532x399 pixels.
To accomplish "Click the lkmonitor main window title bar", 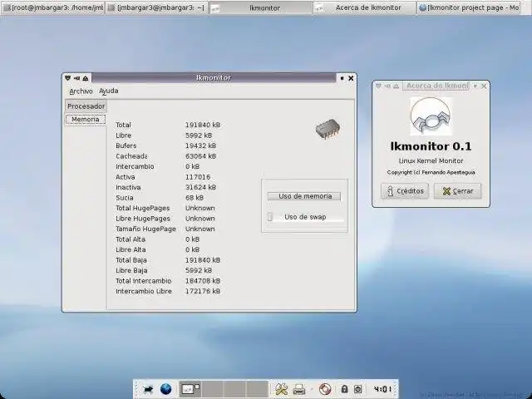I will coord(214,77).
